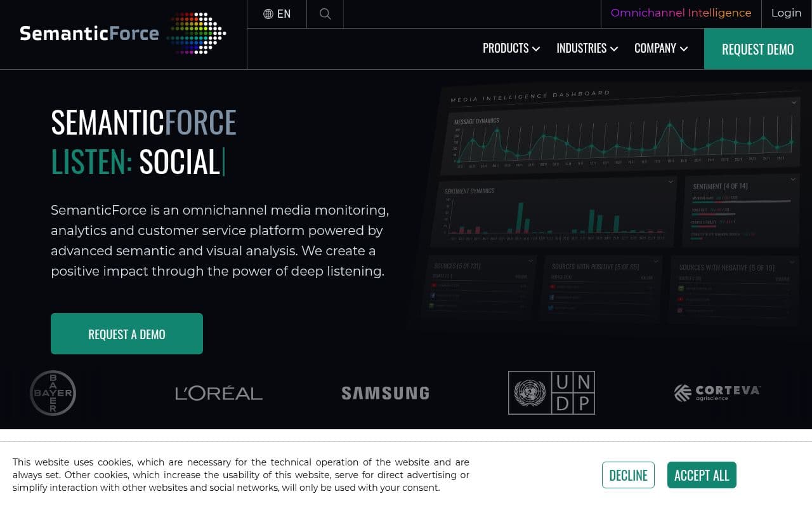Select the L'Oréal client logo

pos(219,393)
